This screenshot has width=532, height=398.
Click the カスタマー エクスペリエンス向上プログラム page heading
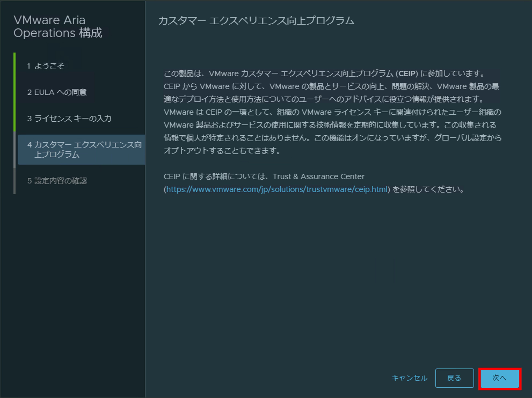[x=256, y=21]
